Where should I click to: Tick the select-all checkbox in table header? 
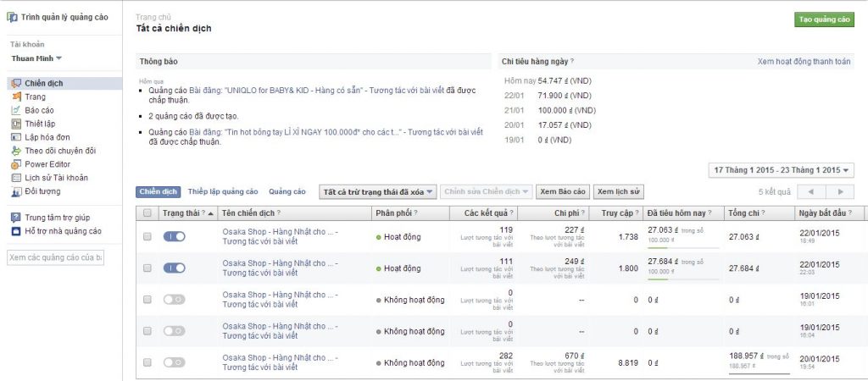click(x=147, y=213)
